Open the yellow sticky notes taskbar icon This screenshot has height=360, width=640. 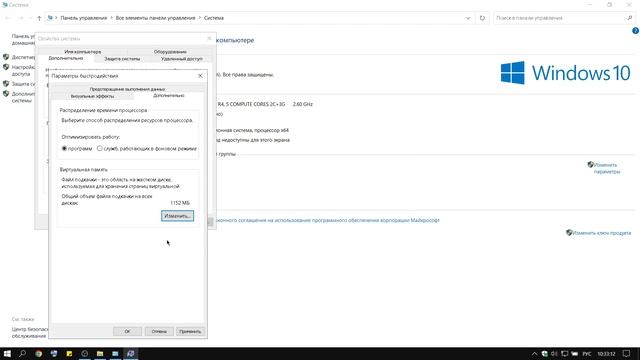[x=69, y=353]
